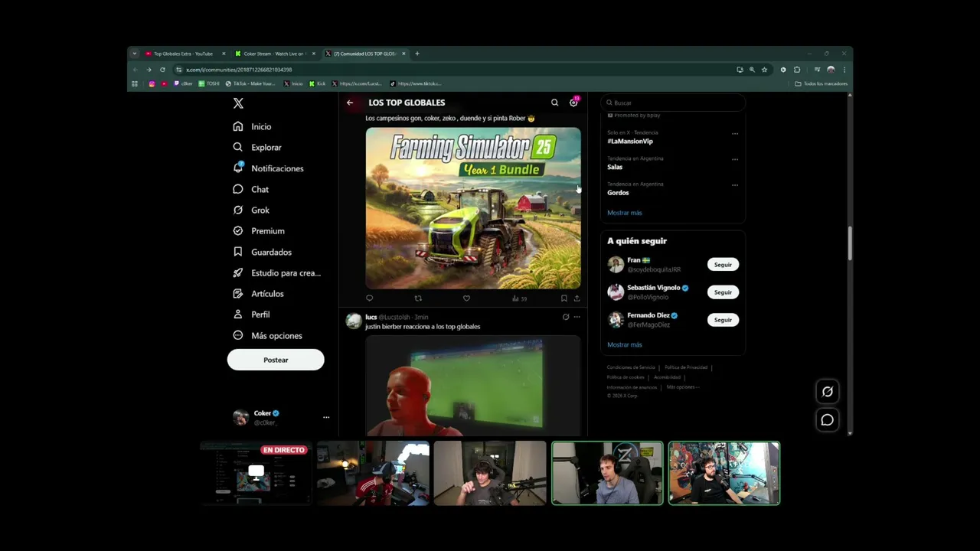Click the community search magnifier icon

point(554,103)
